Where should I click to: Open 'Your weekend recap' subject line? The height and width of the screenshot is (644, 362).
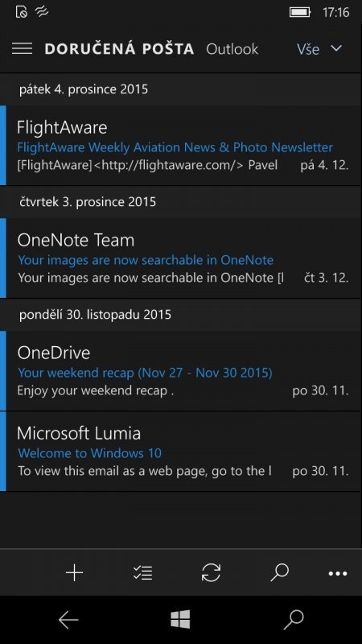pyautogui.click(x=145, y=373)
